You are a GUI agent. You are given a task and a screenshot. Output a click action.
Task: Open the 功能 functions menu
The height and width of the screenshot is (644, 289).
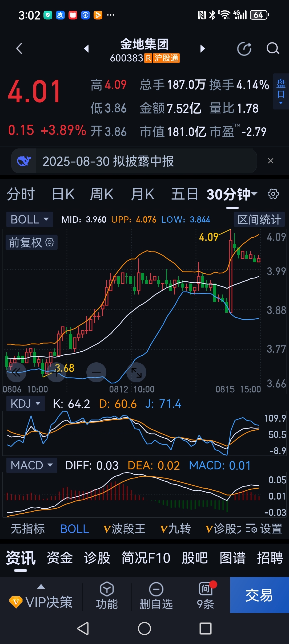pos(107,595)
